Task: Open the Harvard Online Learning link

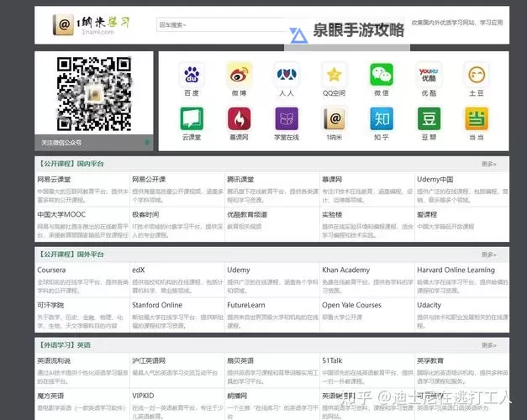Action: pos(456,270)
